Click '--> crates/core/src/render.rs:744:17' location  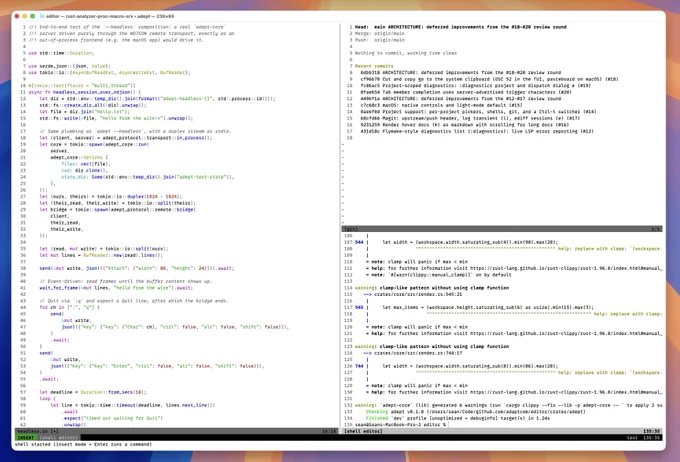tap(412, 353)
